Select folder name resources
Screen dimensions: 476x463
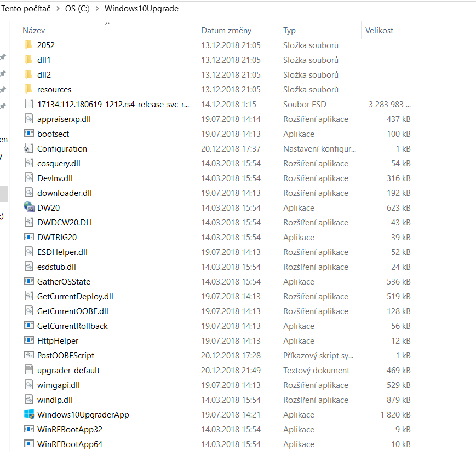point(54,90)
